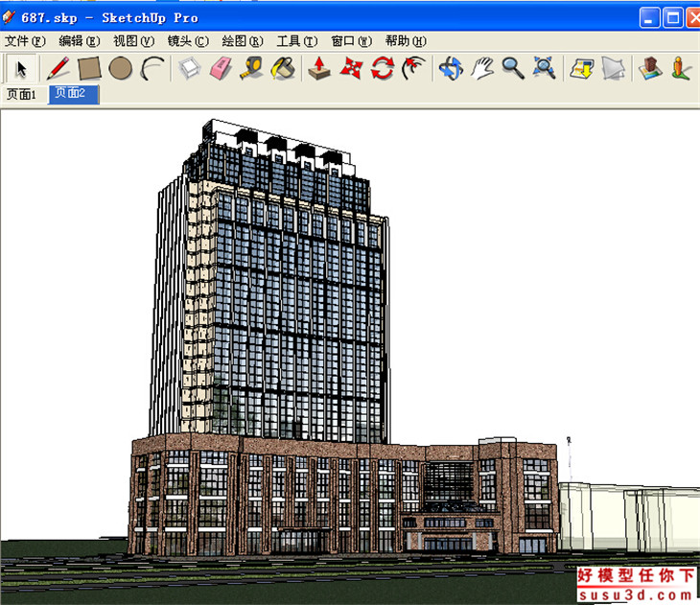
Task: Activate the Offset tool
Action: (414, 68)
